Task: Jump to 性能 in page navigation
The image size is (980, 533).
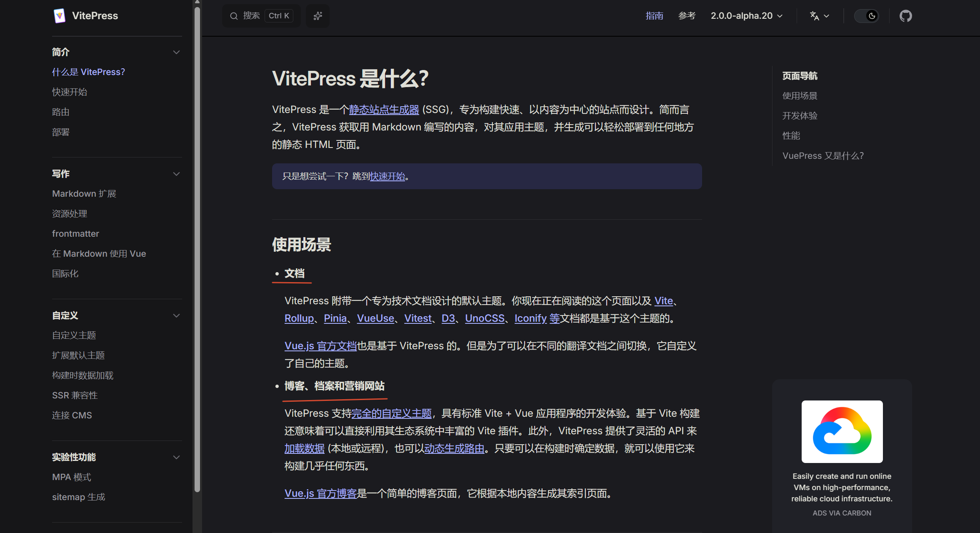Action: 791,136
